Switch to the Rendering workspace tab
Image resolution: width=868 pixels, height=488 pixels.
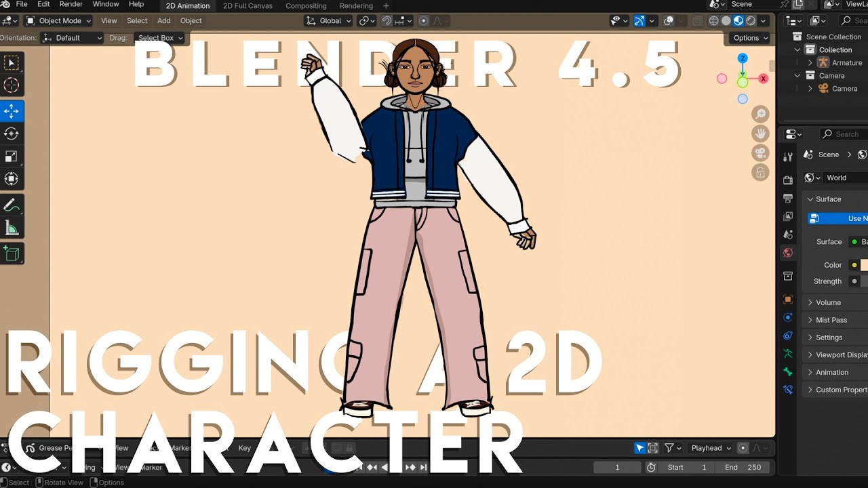[x=356, y=6]
